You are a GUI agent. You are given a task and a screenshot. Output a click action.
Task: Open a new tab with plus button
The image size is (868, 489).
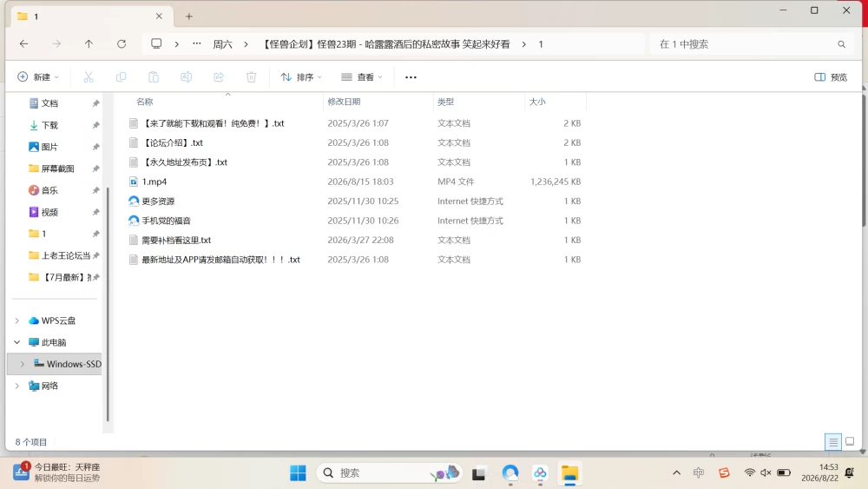click(188, 17)
